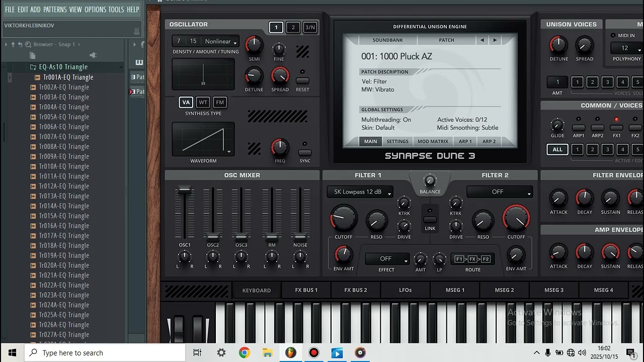Switch to the ARP 2 display tab
The image size is (644, 362).
(489, 141)
